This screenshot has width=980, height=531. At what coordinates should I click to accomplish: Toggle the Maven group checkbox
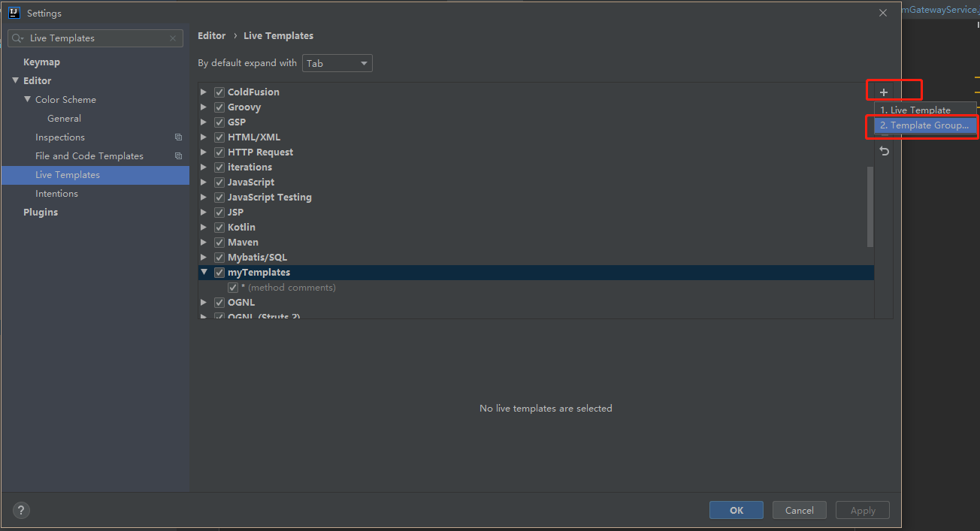point(219,242)
